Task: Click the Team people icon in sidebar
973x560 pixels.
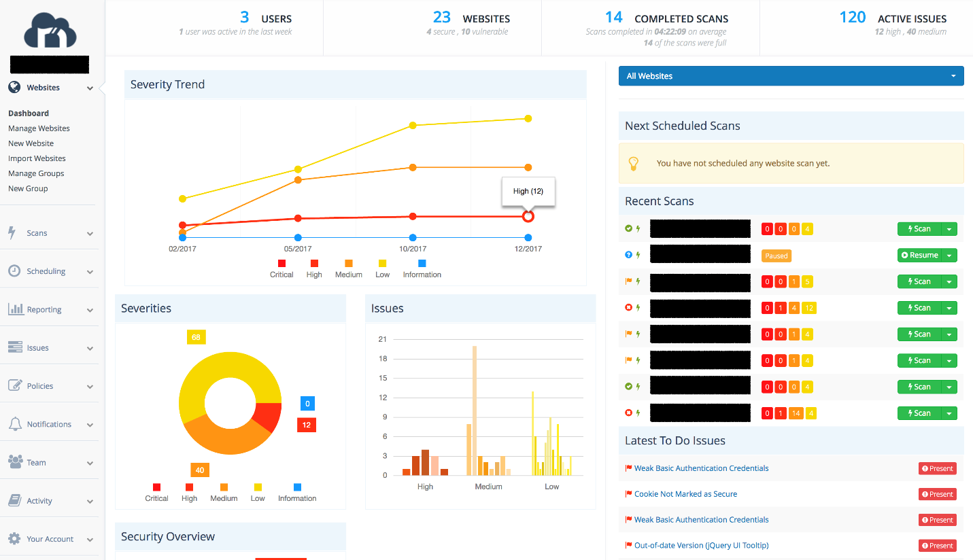Action: (x=15, y=462)
